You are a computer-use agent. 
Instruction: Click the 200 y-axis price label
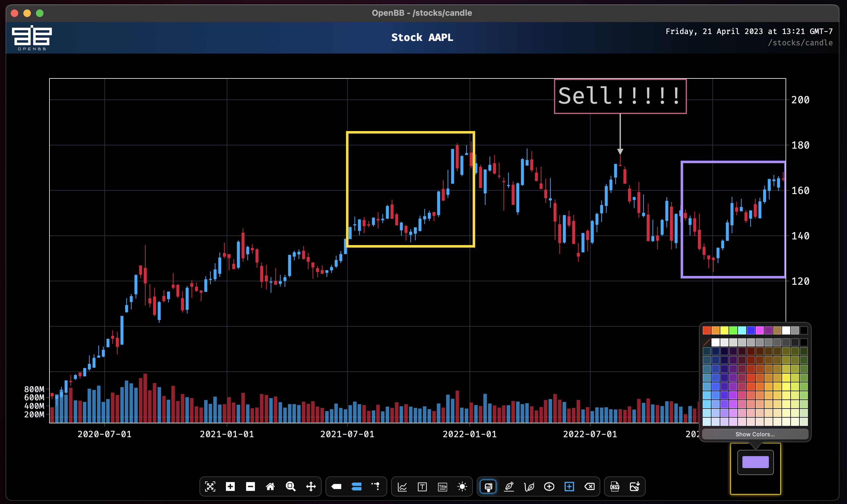[800, 100]
